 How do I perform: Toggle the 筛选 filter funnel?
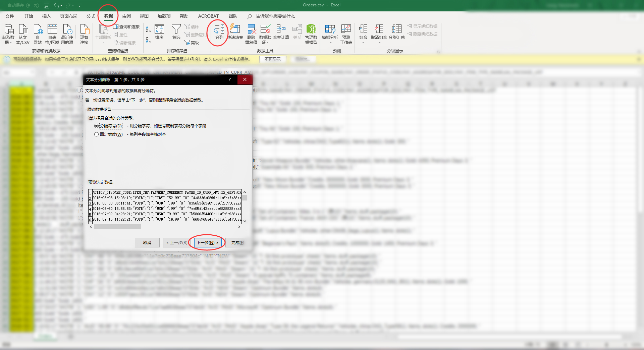176,32
